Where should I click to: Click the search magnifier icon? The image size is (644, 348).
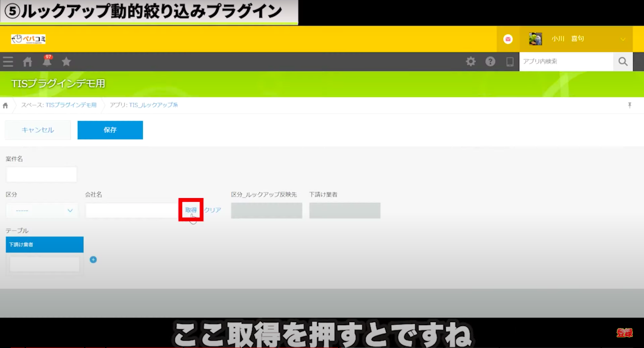click(x=623, y=62)
